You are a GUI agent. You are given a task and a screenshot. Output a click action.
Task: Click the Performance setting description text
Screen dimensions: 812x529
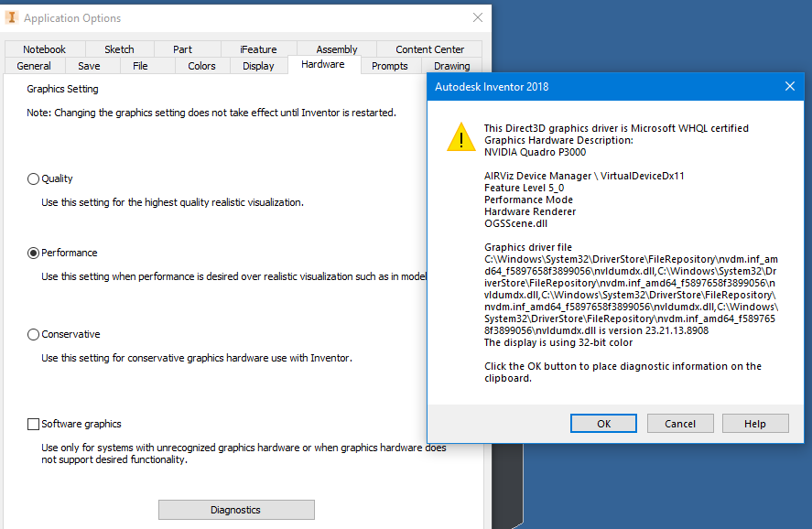(x=234, y=277)
